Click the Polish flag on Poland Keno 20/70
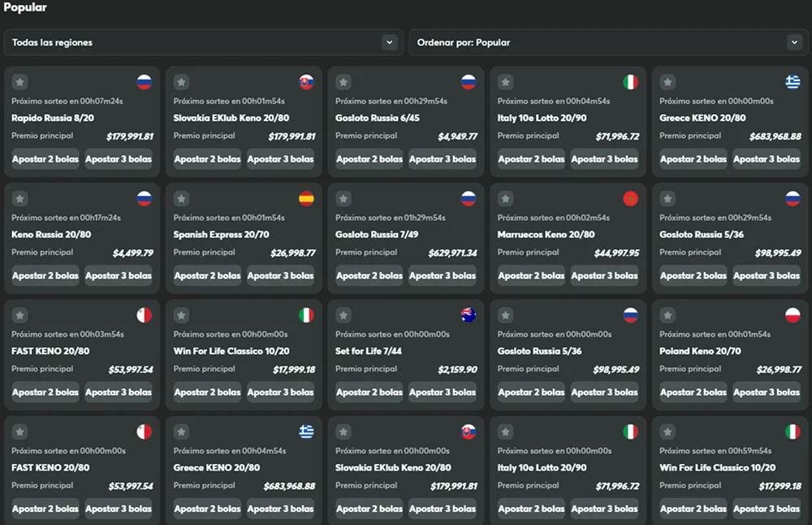The height and width of the screenshot is (525, 812). [793, 315]
